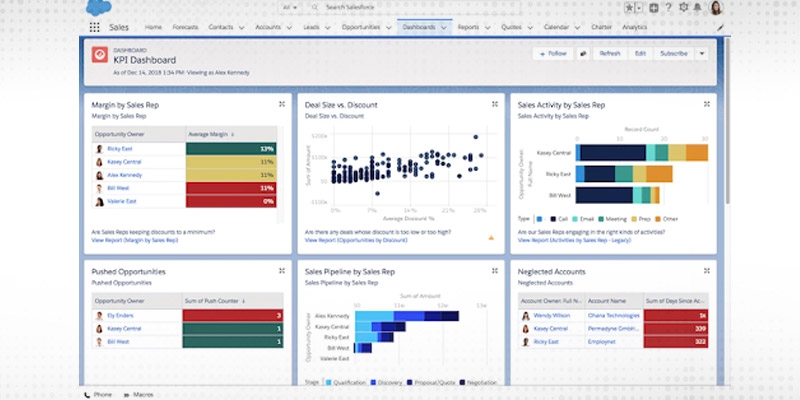
Task: Click the Subscribe button
Action: (673, 54)
